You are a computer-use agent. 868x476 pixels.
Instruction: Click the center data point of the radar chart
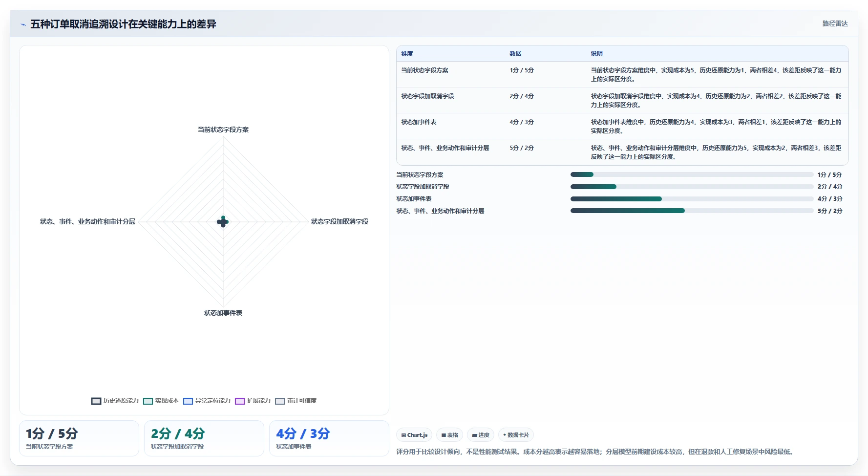pyautogui.click(x=223, y=222)
